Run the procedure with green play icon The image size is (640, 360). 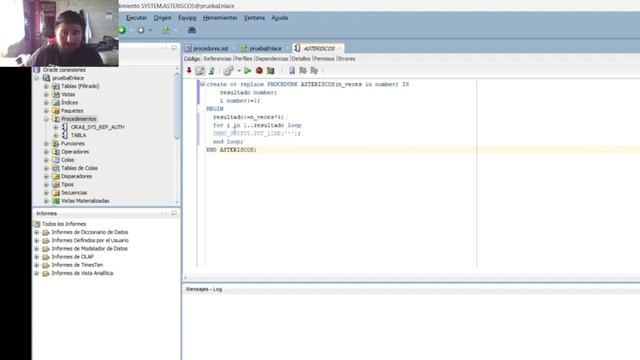pyautogui.click(x=247, y=71)
